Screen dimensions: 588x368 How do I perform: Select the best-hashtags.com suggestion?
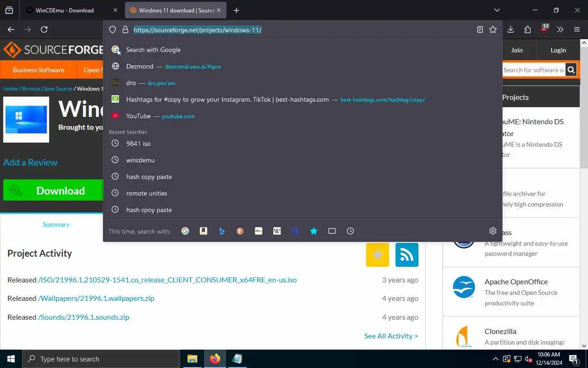click(x=302, y=99)
